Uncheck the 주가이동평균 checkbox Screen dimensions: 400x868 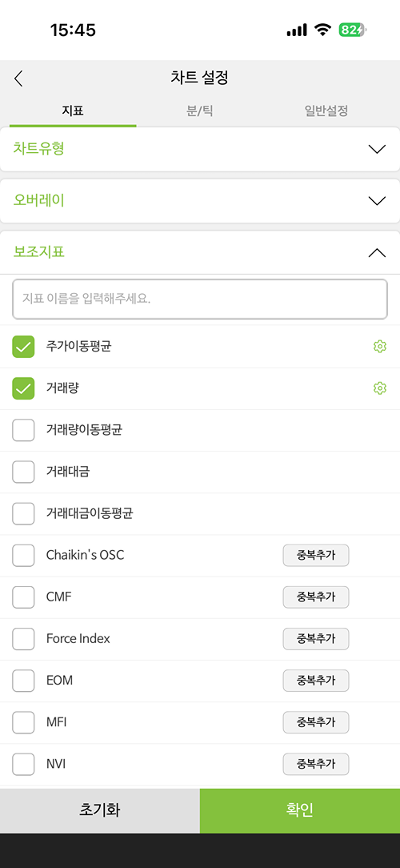pyautogui.click(x=23, y=347)
